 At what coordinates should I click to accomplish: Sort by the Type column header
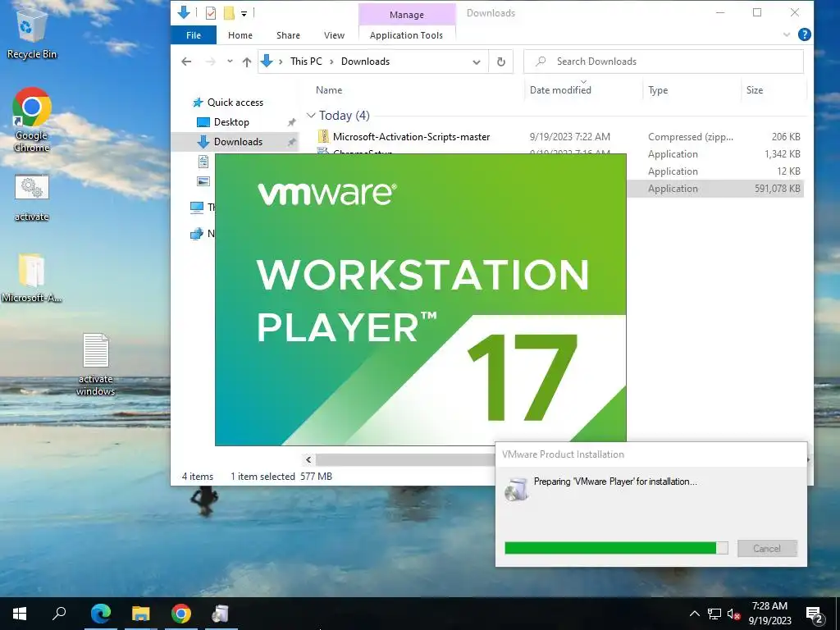tap(658, 90)
